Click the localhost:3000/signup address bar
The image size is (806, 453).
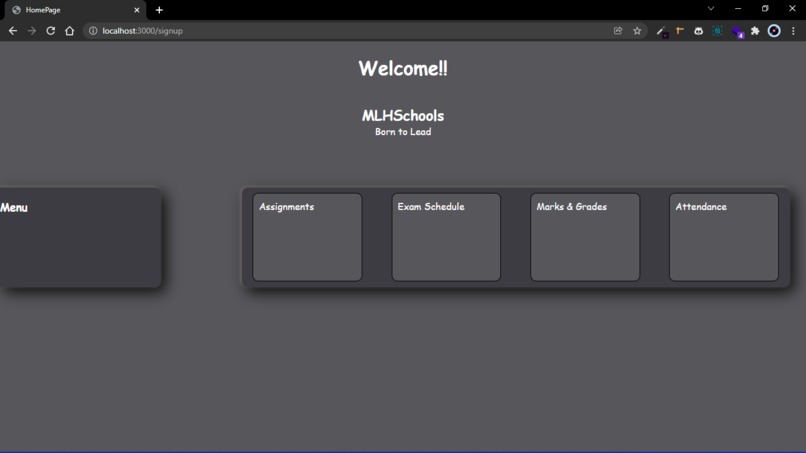[x=365, y=31]
